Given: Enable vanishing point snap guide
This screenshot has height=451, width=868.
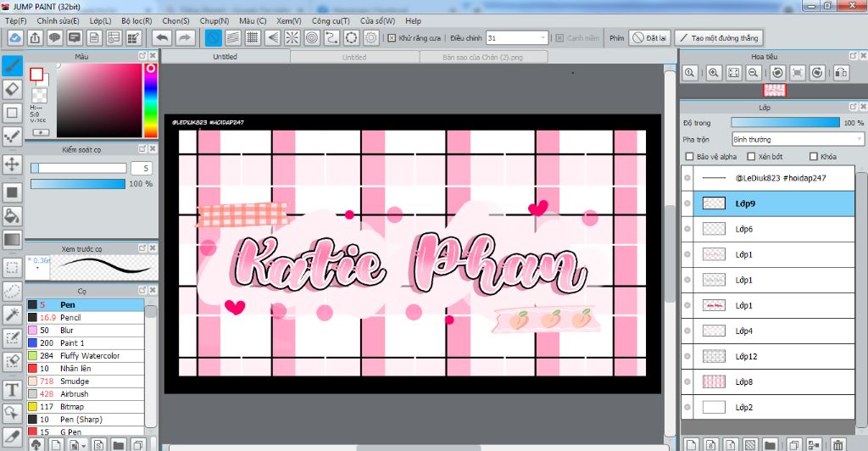Looking at the screenshot, I should (272, 37).
